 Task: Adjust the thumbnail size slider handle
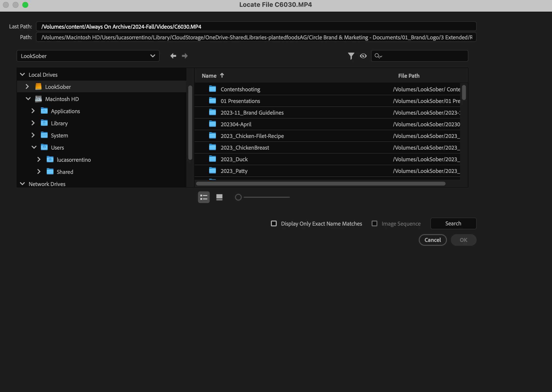coord(238,197)
